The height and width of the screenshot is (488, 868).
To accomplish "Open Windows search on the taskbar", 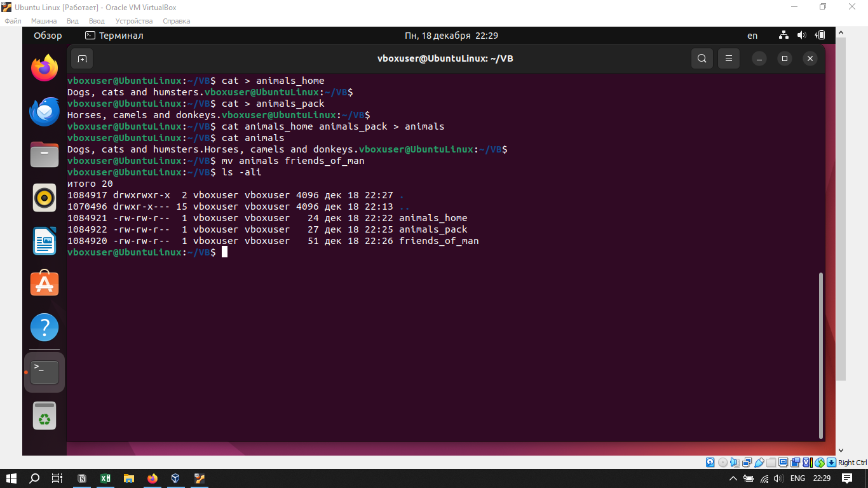I will (35, 478).
